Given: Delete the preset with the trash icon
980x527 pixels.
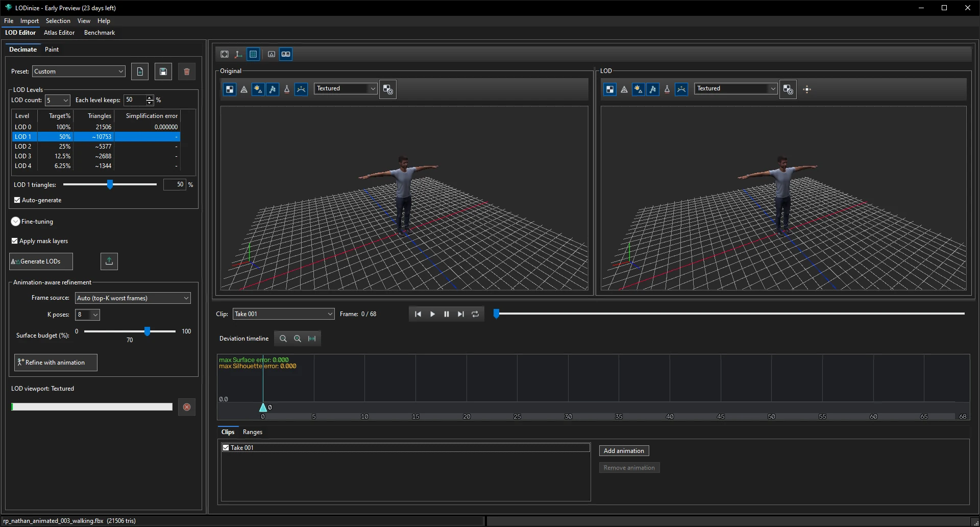Looking at the screenshot, I should [x=187, y=71].
